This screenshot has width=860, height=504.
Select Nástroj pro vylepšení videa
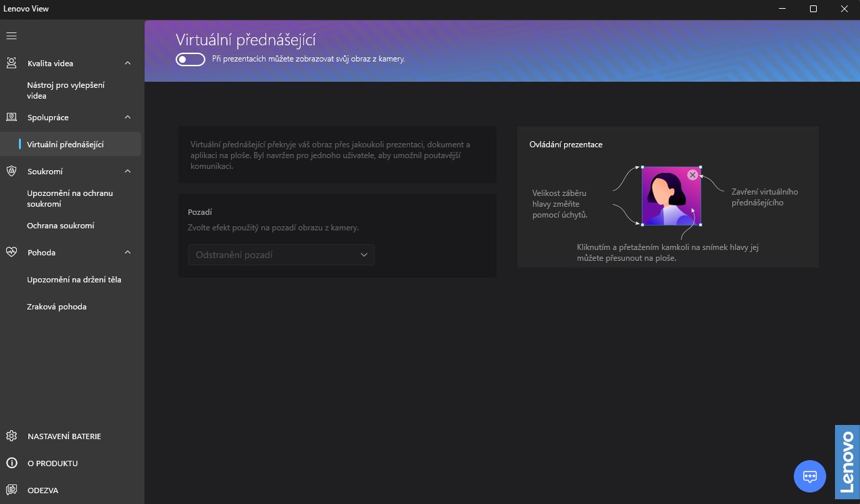[66, 91]
